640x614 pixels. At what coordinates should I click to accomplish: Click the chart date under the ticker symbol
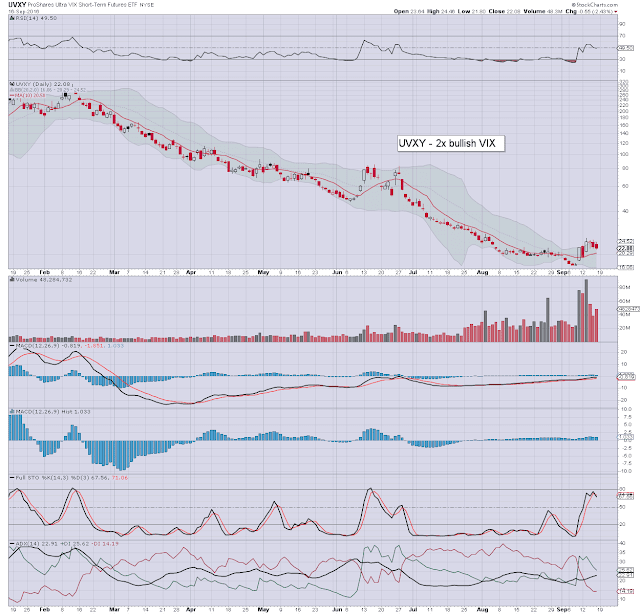(x=24, y=11)
